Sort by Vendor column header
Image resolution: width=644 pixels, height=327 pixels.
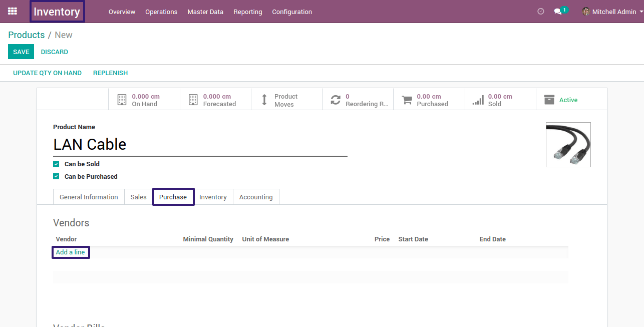66,239
